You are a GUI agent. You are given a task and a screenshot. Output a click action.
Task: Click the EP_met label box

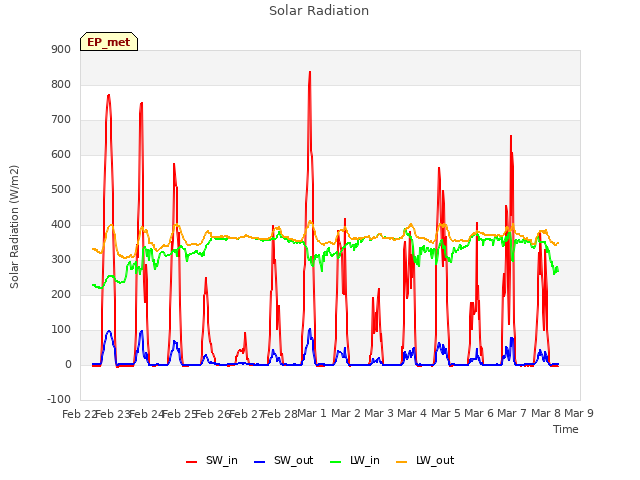109,42
